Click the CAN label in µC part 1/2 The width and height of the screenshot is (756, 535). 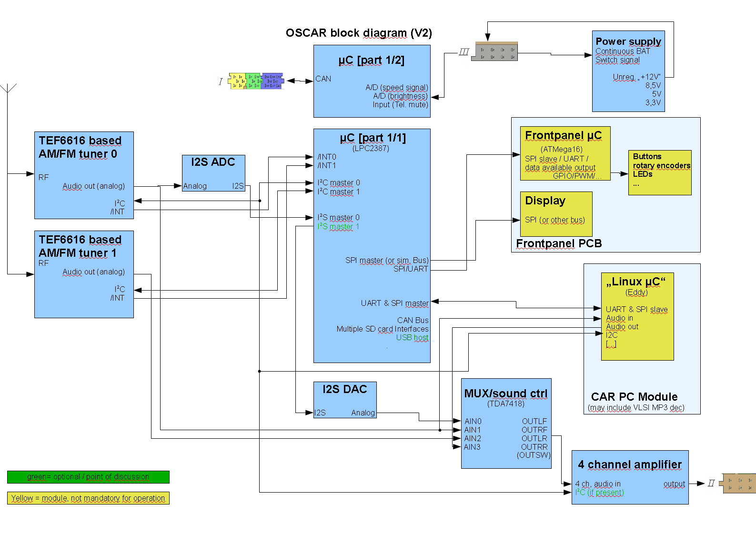[323, 79]
